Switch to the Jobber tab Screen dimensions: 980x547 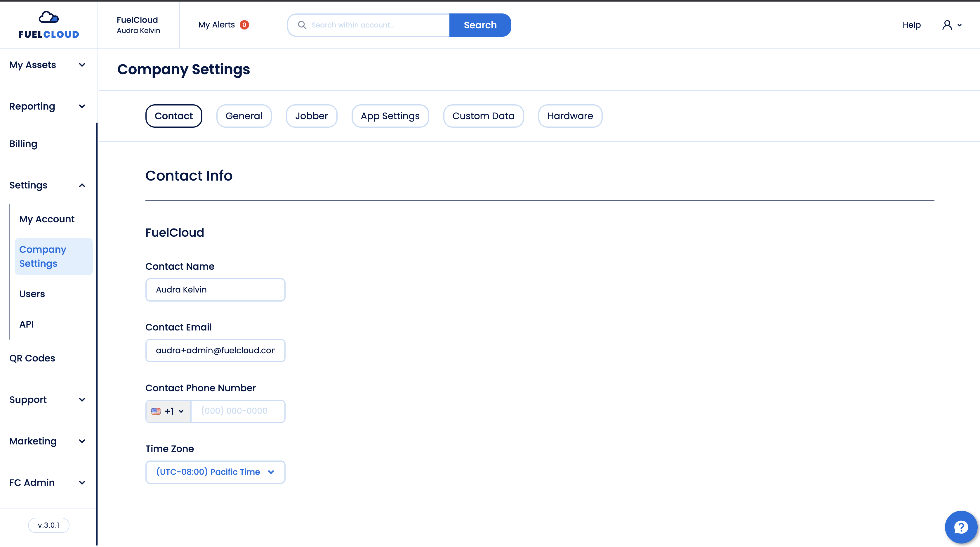(x=312, y=116)
